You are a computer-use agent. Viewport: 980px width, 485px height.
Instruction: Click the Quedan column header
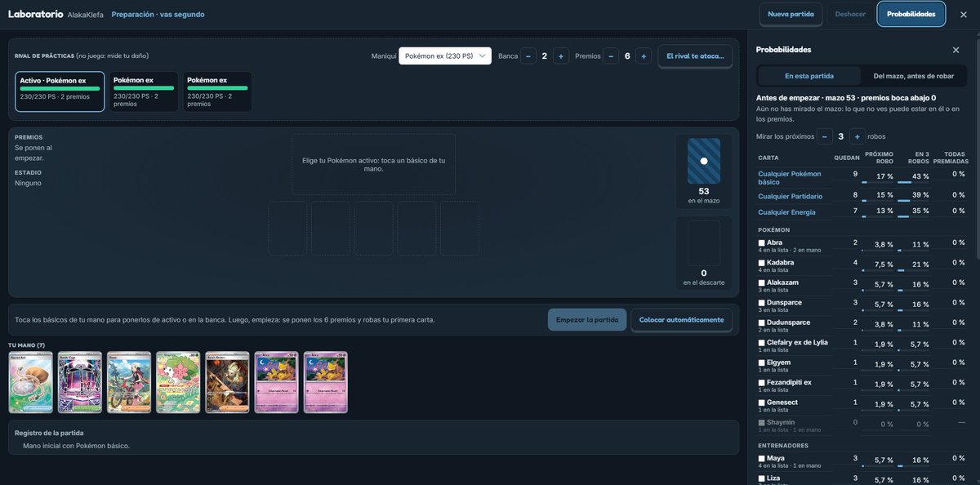(x=847, y=158)
